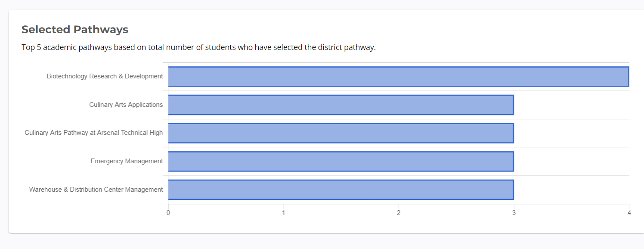Click the Culinary Arts Pathway at Arsenal bar
This screenshot has width=644, height=249.
[341, 133]
